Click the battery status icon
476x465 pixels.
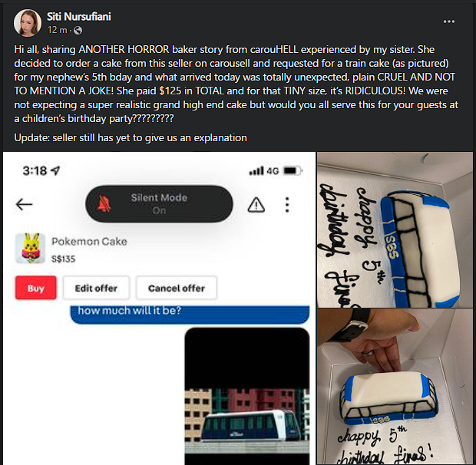pos(293,171)
